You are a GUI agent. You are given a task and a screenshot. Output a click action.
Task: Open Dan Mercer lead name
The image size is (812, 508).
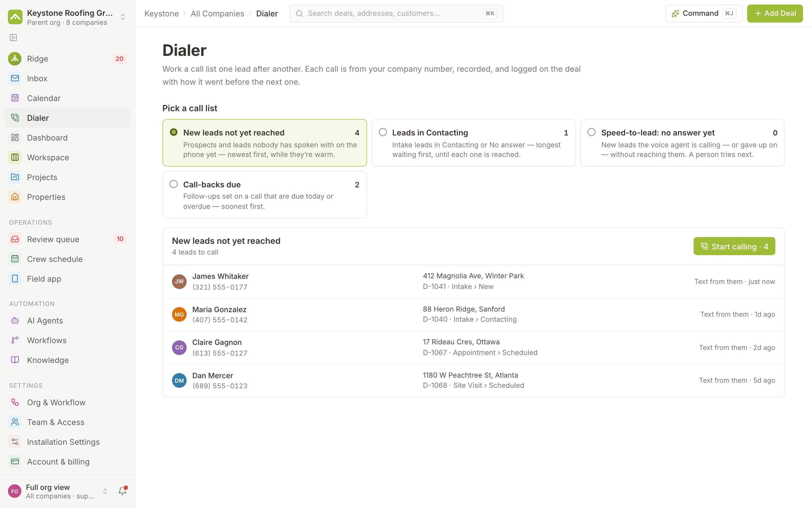click(x=212, y=376)
